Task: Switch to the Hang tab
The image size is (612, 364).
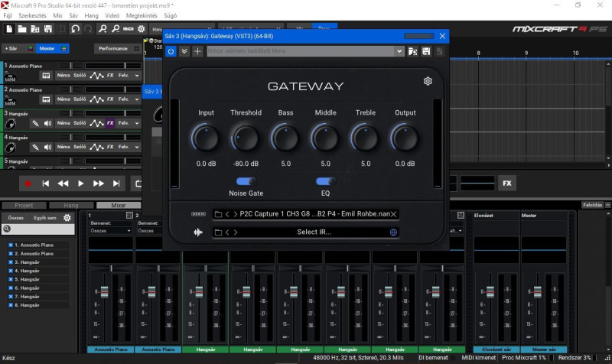Action: (71, 205)
